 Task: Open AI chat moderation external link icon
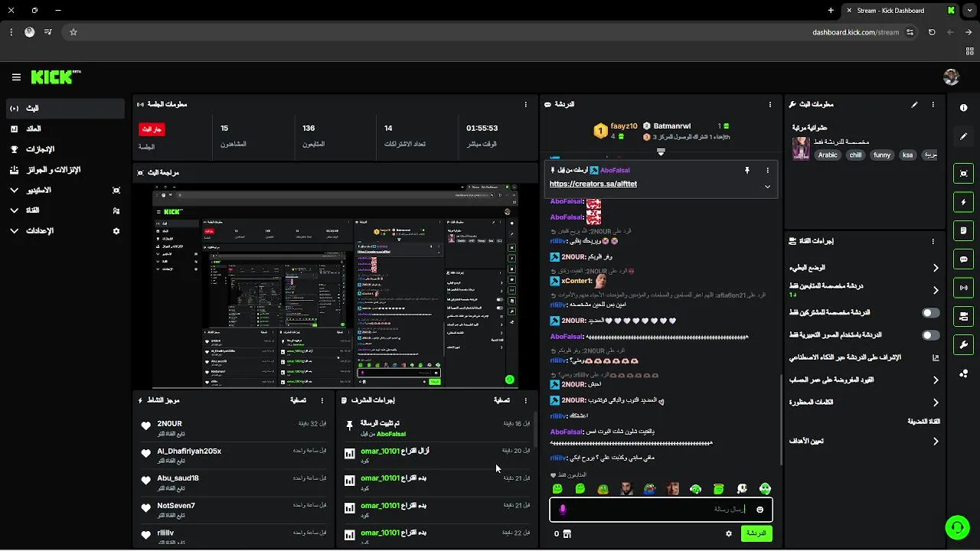click(x=936, y=357)
